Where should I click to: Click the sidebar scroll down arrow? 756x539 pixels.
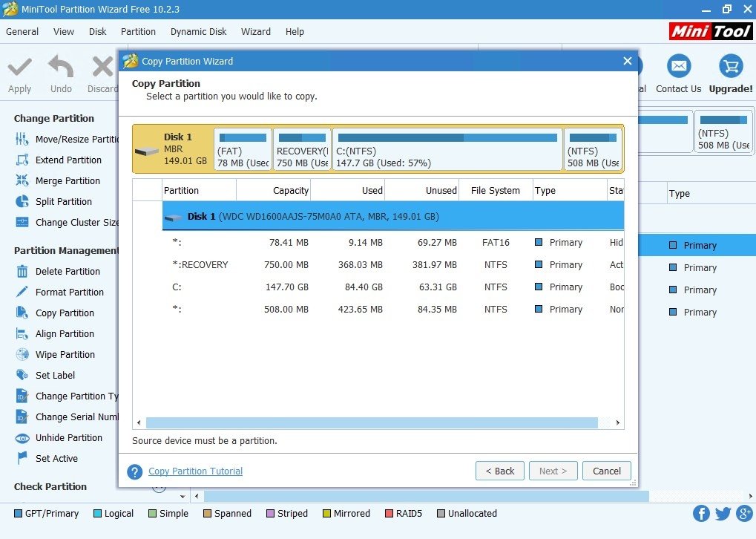(x=183, y=496)
